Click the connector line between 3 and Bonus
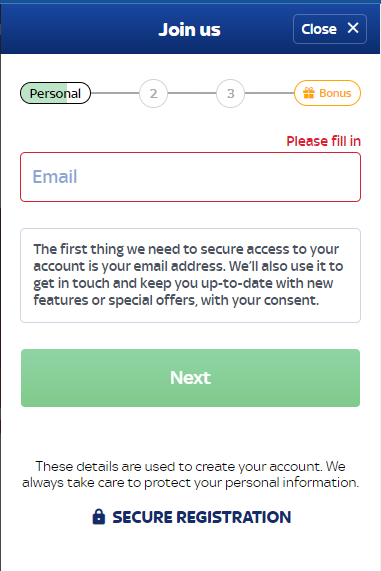 point(269,93)
